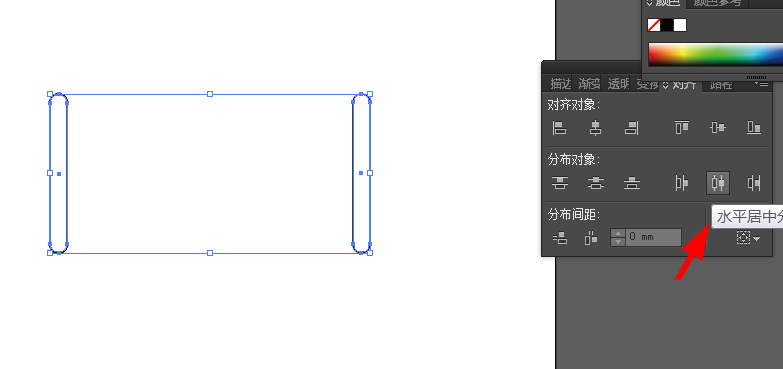Click the highlighted horizontal distribute center icon
783x369 pixels.
tap(718, 183)
